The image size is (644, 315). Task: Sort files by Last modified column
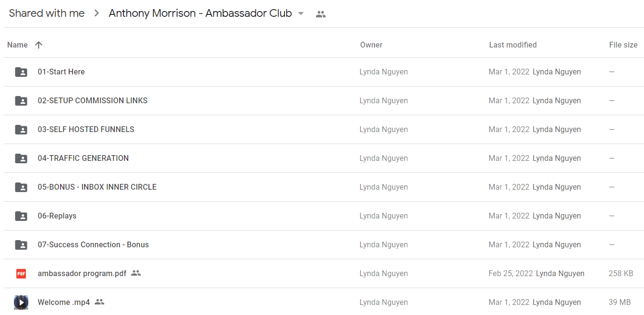[513, 45]
